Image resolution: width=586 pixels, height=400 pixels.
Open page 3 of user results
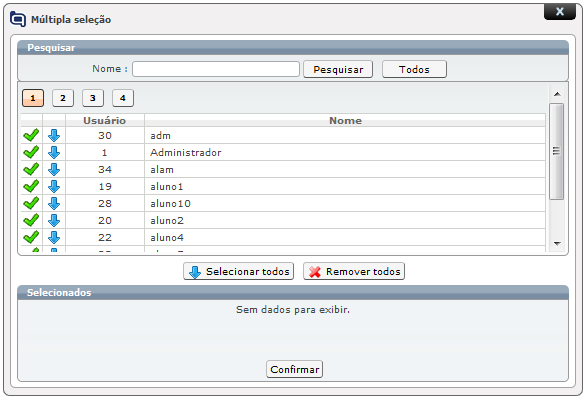click(93, 98)
